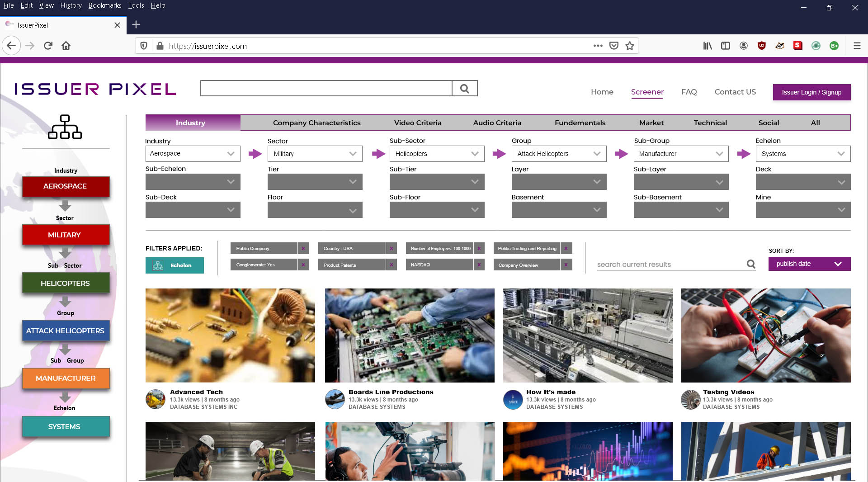
Task: Click the search magnifier button in header
Action: [464, 89]
